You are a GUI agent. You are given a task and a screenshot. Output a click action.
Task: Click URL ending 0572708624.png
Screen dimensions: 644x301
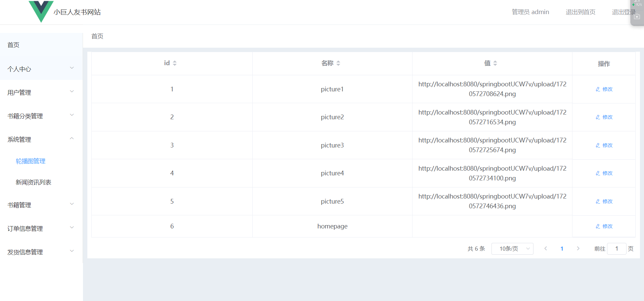tap(492, 89)
